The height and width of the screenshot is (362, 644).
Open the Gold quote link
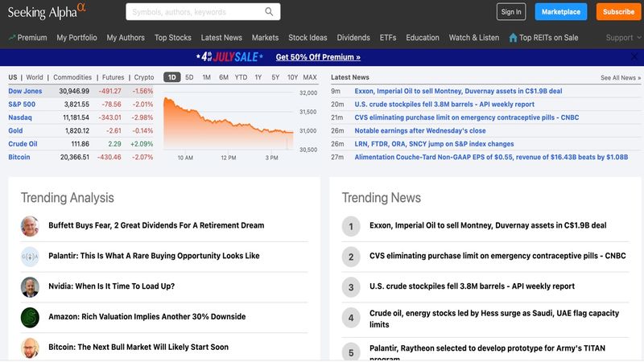pos(15,130)
